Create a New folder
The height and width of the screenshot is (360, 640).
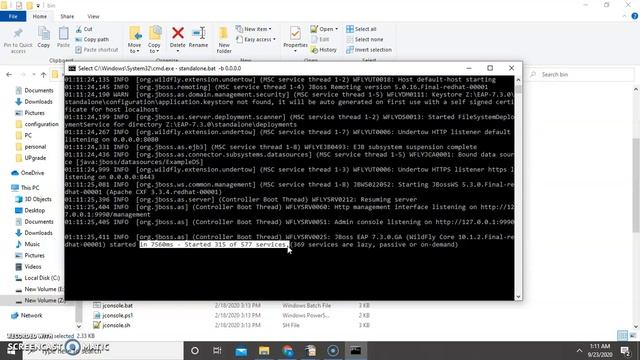pyautogui.click(x=224, y=40)
